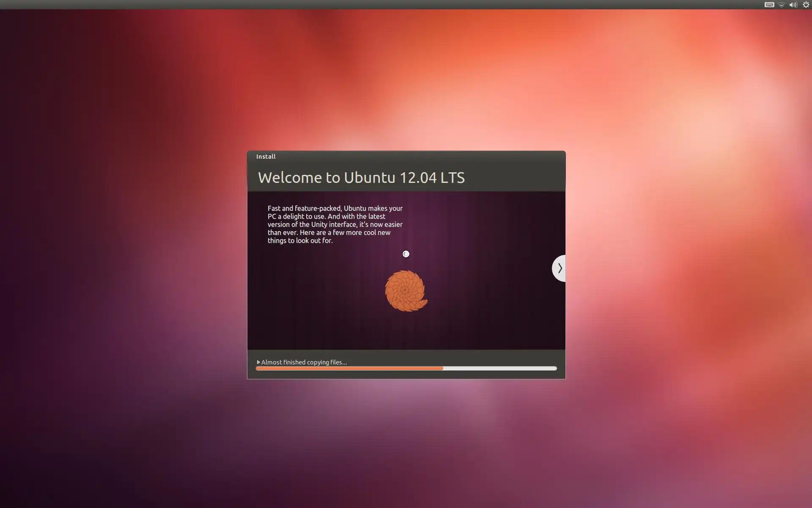This screenshot has width=812, height=508.
Task: Open the system power gear menu
Action: [x=806, y=5]
